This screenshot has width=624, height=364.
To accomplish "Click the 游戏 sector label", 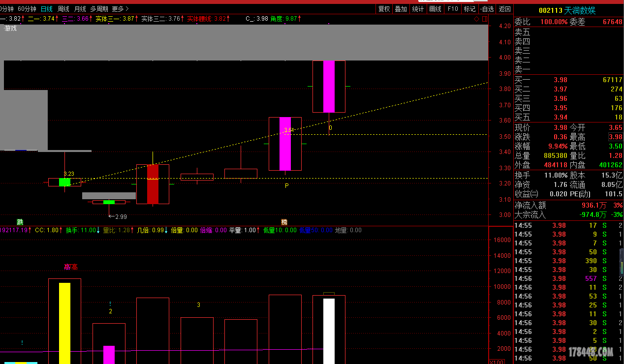I will click(10, 29).
